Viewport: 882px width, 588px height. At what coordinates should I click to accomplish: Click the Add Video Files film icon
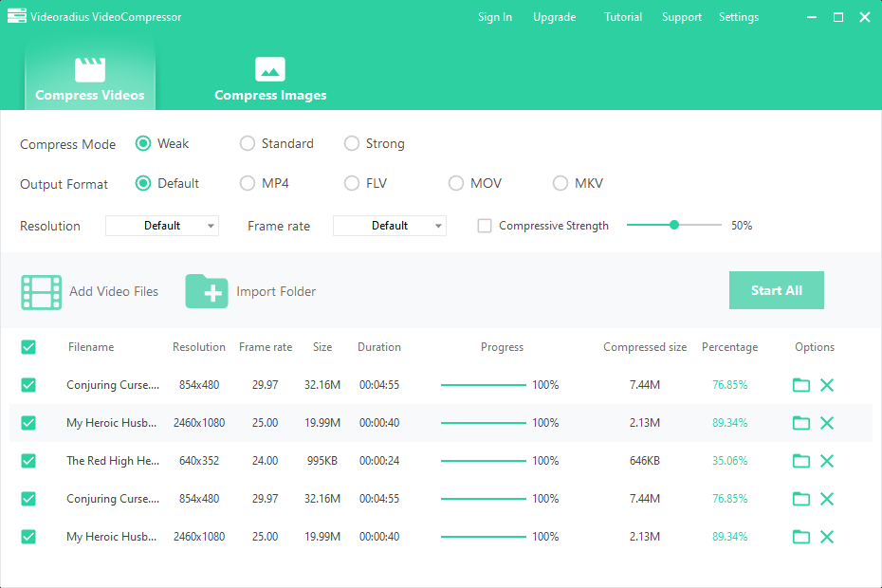(42, 292)
